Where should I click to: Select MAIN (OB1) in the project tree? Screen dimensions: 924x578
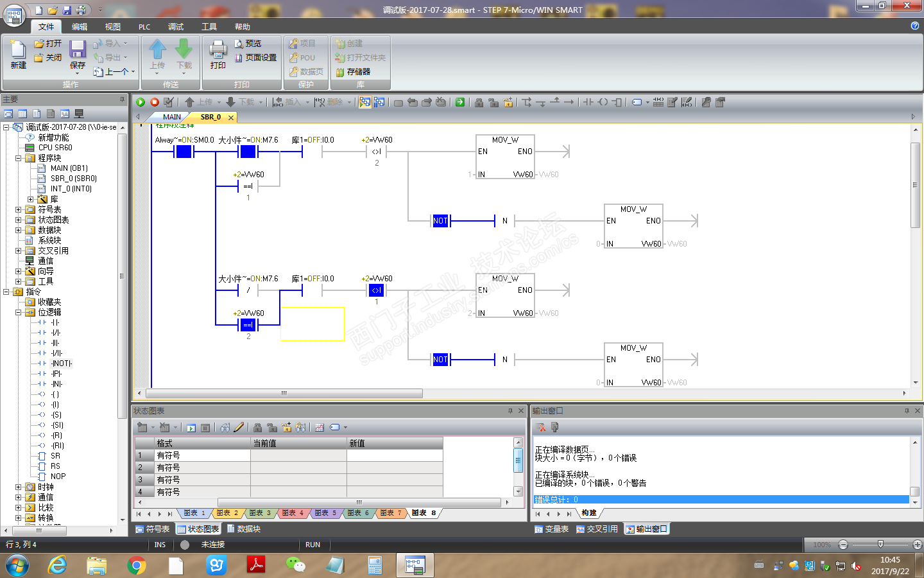click(x=69, y=168)
